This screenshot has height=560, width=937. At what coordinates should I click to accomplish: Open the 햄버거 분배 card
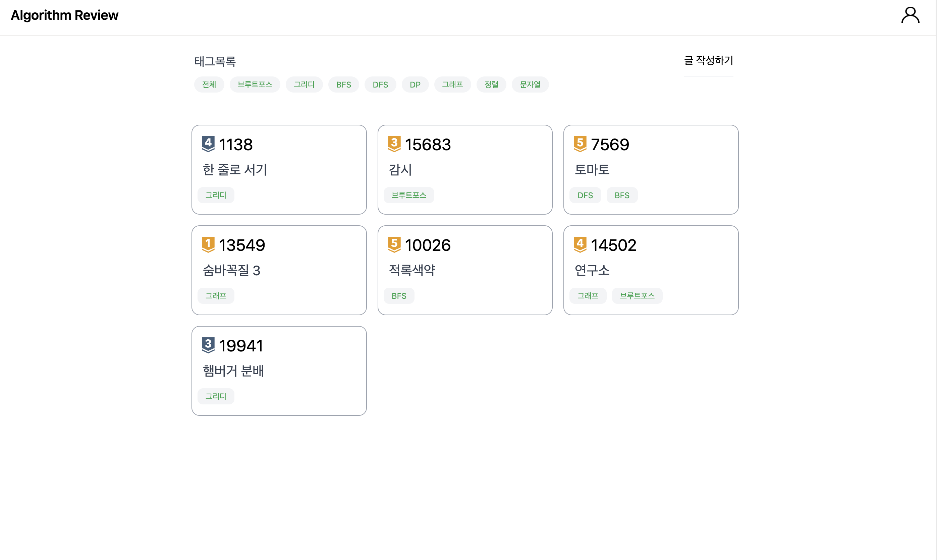pos(279,371)
